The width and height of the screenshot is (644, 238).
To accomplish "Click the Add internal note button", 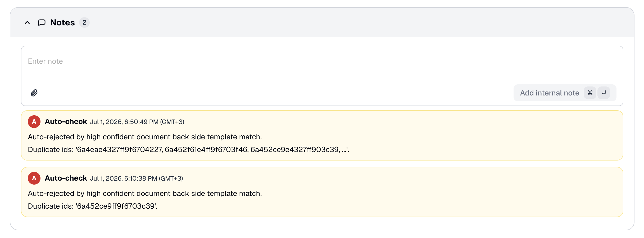I will click(x=565, y=93).
